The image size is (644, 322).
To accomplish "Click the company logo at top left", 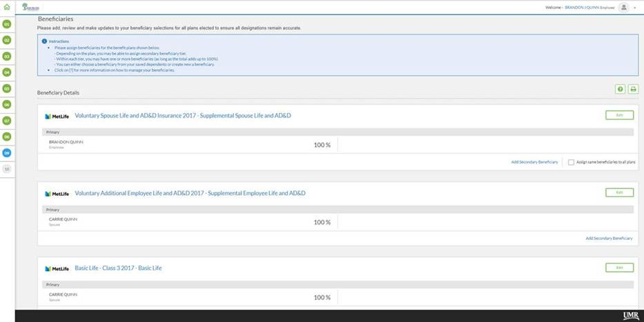I will [x=30, y=7].
